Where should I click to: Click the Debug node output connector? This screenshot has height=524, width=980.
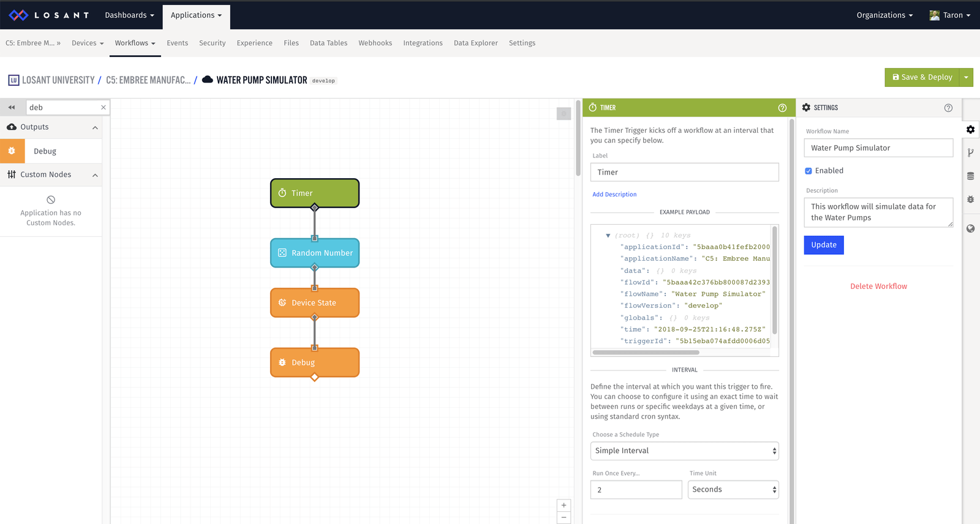click(315, 378)
